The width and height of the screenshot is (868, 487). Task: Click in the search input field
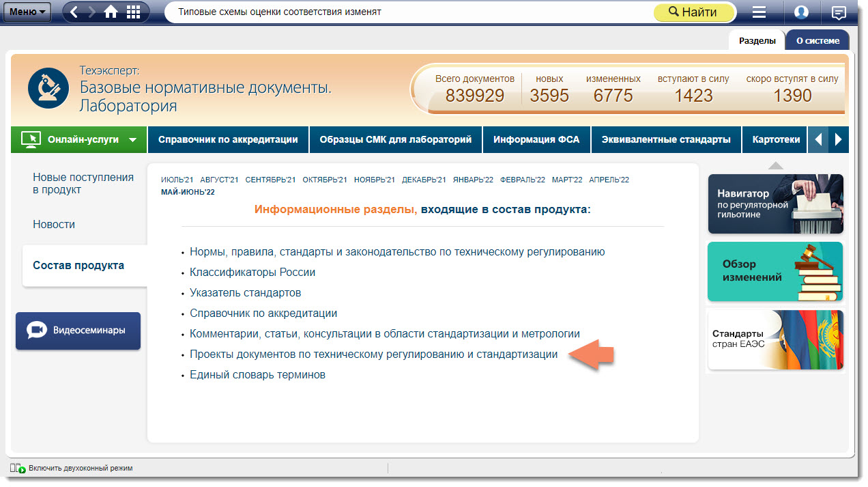[x=409, y=12]
